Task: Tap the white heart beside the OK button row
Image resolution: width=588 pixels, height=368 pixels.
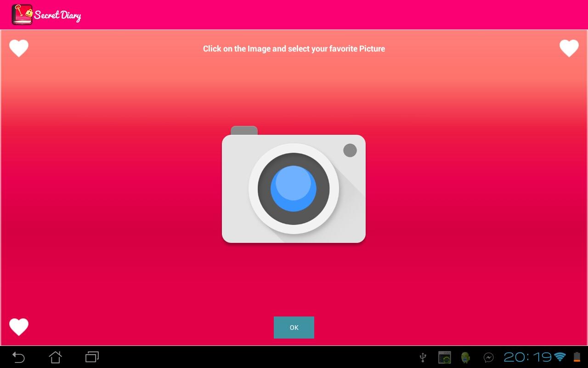Action: tap(19, 327)
